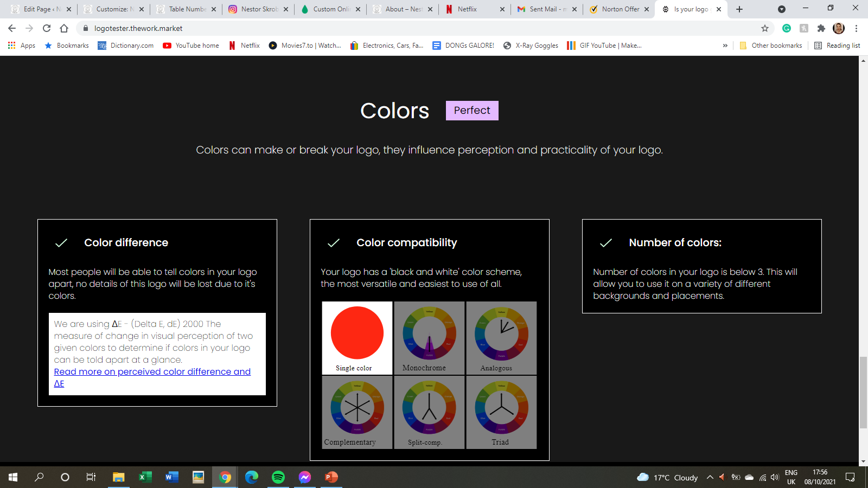Go to the browser home page icon
This screenshot has width=868, height=488.
64,28
